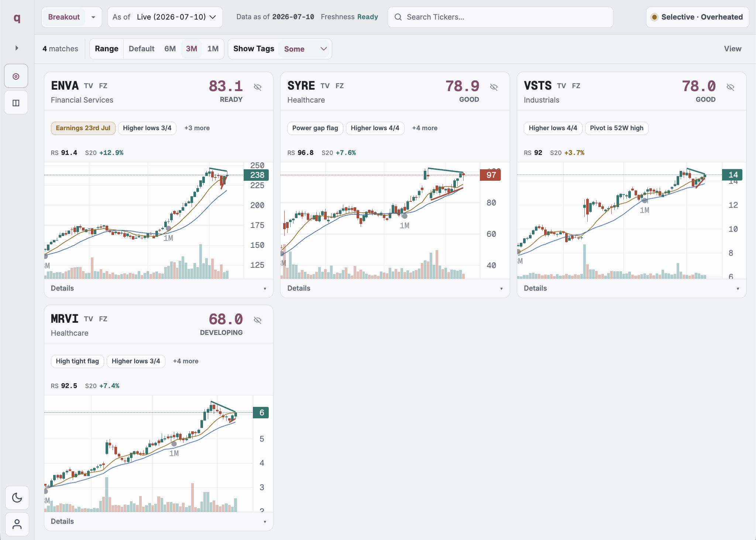Open ENVA TV link

point(88,86)
